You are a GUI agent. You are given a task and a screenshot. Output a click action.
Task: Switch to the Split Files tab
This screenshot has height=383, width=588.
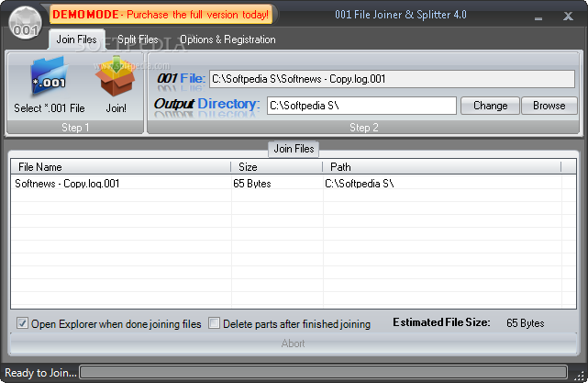pos(138,39)
